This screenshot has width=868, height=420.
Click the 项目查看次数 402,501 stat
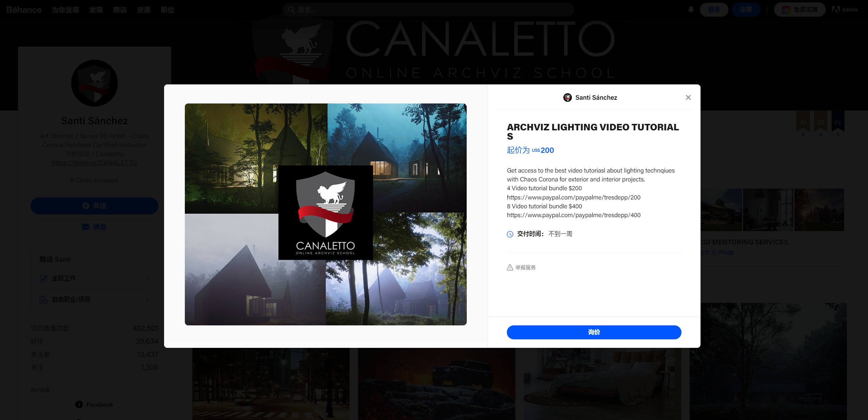pyautogui.click(x=94, y=328)
